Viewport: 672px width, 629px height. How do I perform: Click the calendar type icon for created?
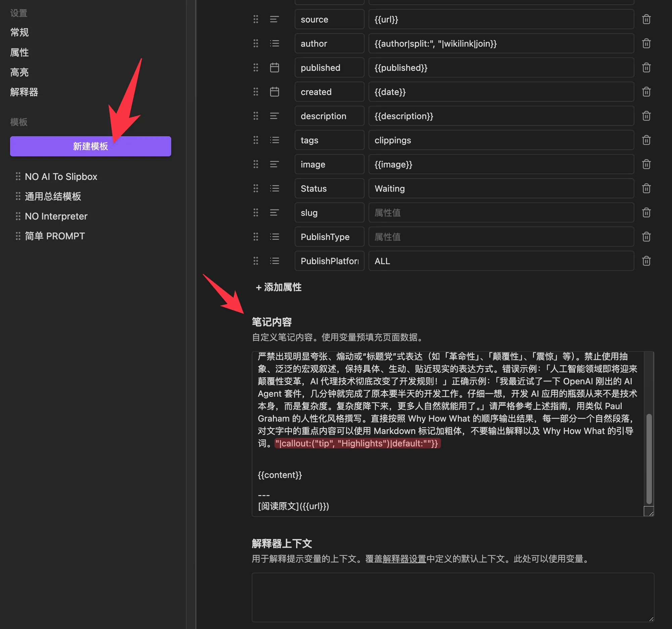[274, 92]
